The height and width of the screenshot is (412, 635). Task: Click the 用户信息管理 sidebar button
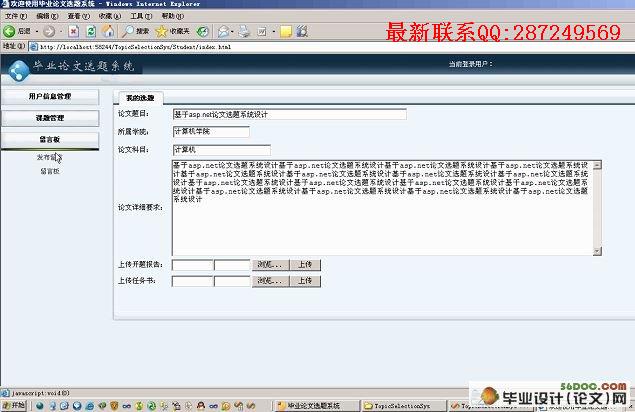50,96
